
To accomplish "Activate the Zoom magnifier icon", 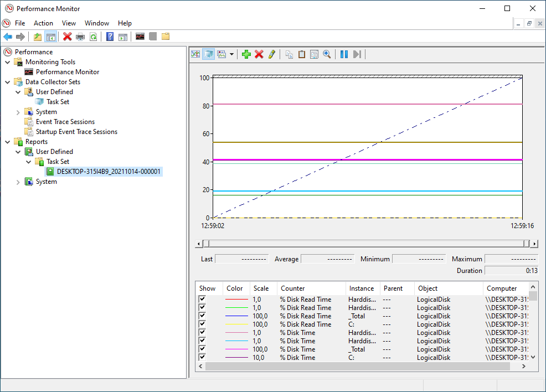I will coord(327,54).
